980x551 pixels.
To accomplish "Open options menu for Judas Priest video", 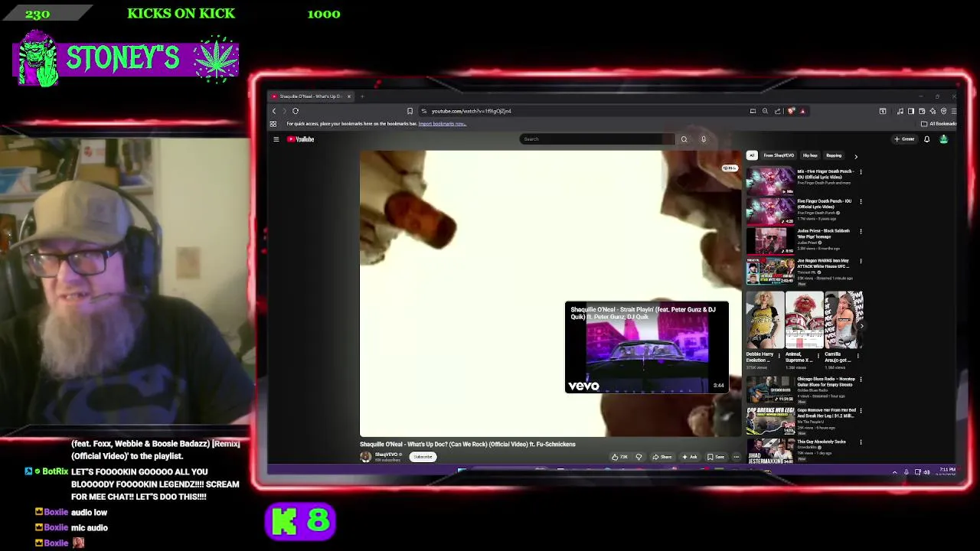I will pos(861,231).
